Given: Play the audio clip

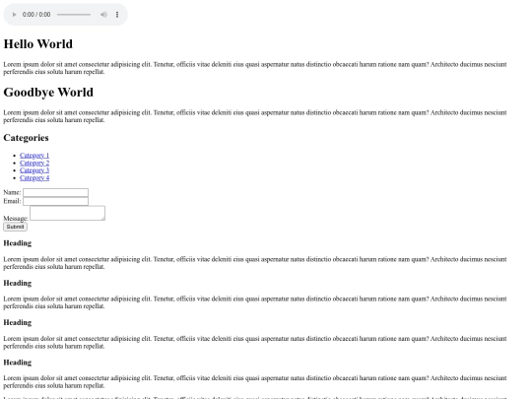Looking at the screenshot, I should tap(14, 15).
